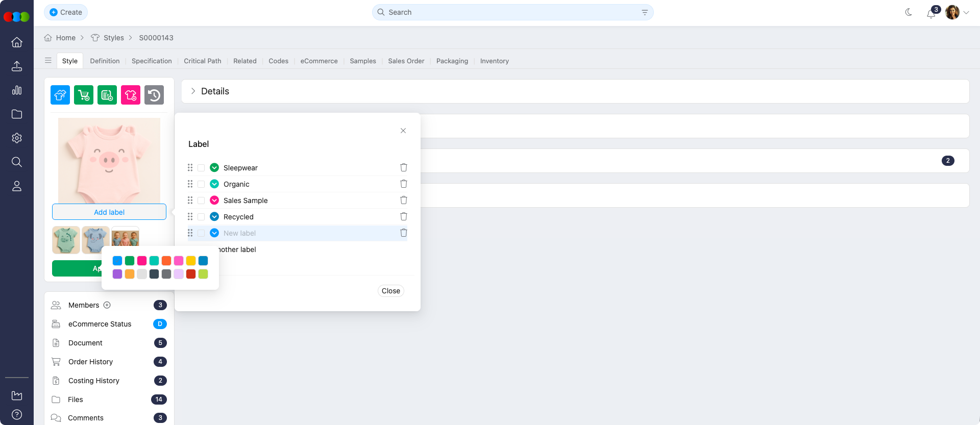Expand the Details section
The width and height of the screenshot is (980, 425).
193,91
